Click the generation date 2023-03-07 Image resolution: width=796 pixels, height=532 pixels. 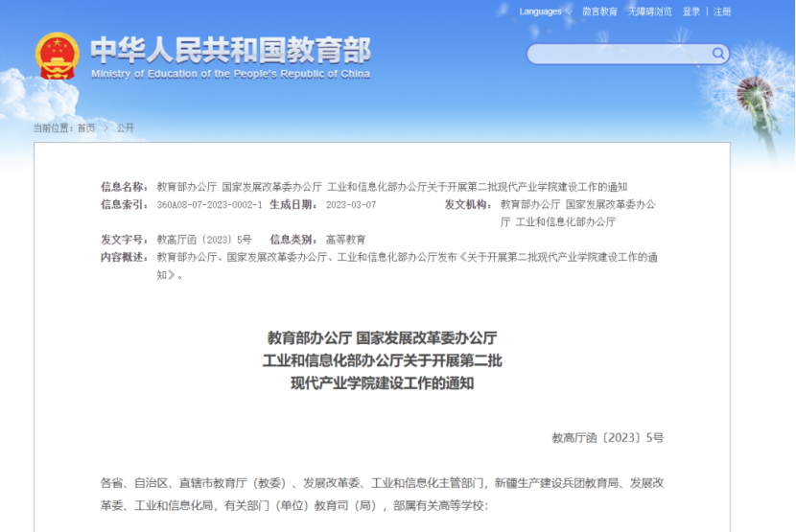(x=351, y=204)
